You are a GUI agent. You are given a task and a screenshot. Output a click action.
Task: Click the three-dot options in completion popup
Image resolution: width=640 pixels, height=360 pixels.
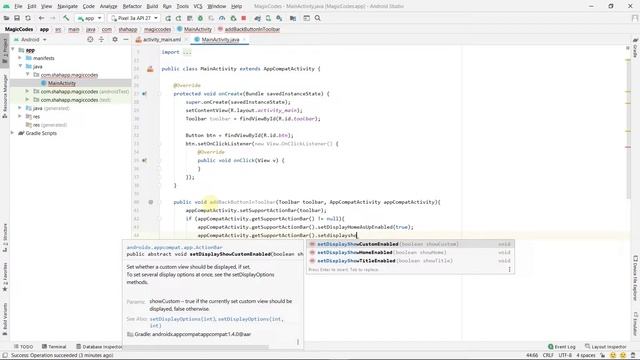(509, 269)
